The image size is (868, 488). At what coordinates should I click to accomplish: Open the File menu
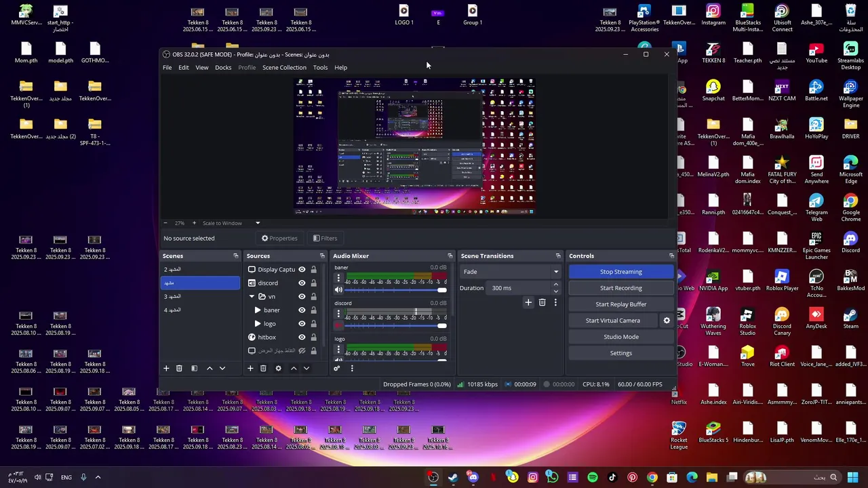pyautogui.click(x=167, y=67)
